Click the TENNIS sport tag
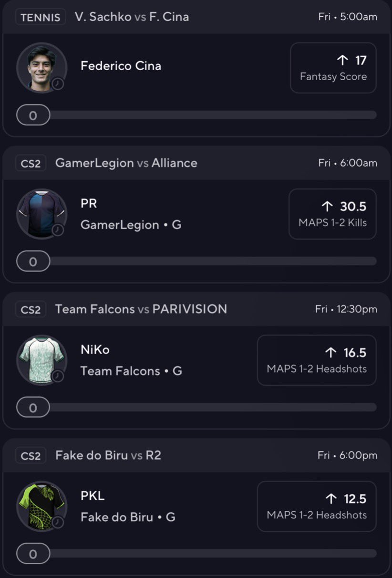This screenshot has width=392, height=578. 41,17
